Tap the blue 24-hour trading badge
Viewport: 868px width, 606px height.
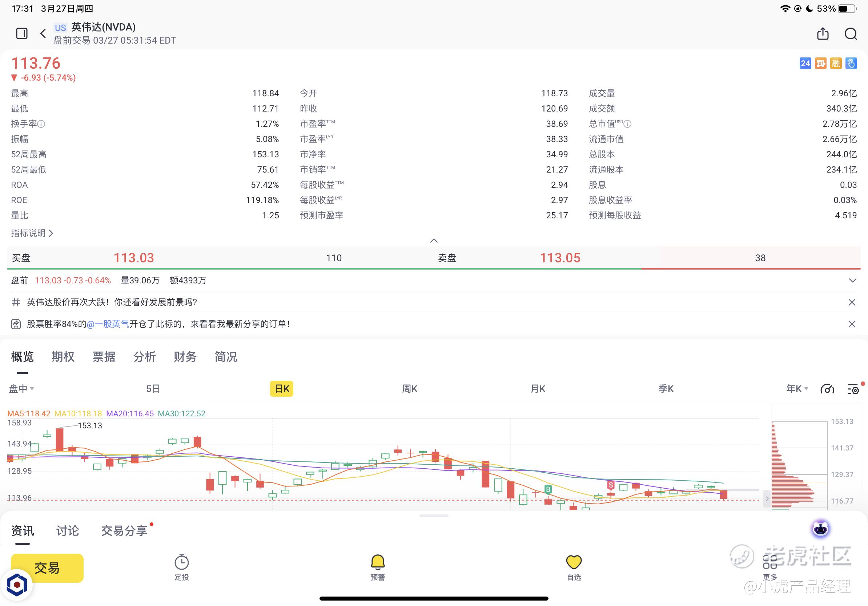[x=805, y=64]
